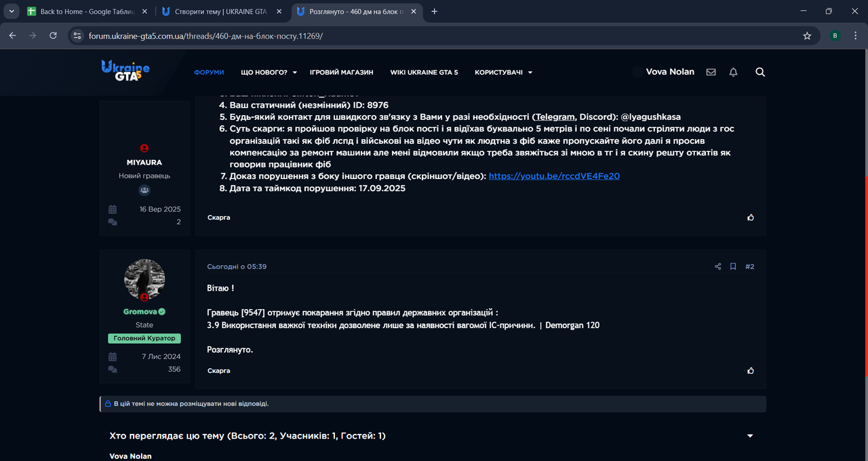Bookmark this page with Chrome star
The height and width of the screenshot is (461, 868).
[x=807, y=36]
